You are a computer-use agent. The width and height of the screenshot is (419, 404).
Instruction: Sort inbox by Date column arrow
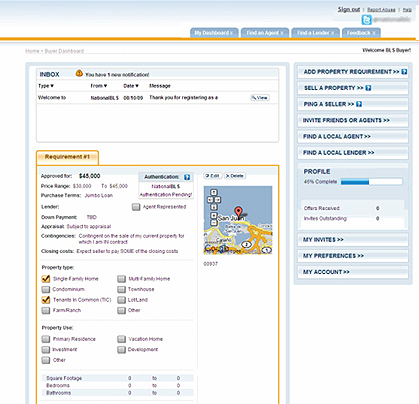[x=137, y=86]
